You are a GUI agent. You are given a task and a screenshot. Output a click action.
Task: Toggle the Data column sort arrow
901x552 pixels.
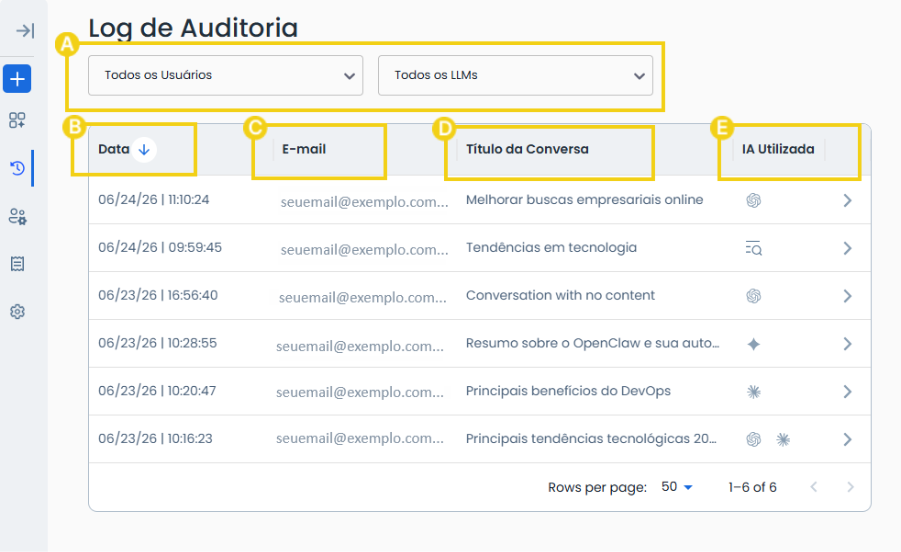click(144, 149)
